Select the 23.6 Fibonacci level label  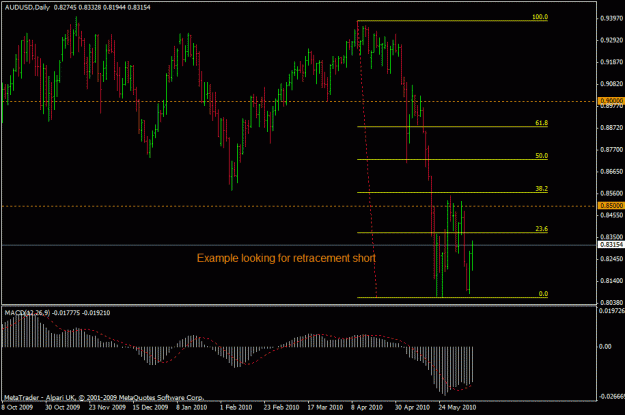(541, 228)
